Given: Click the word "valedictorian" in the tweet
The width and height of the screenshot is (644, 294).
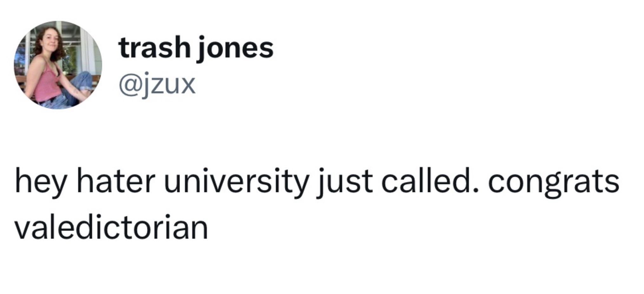Looking at the screenshot, I should coord(111,227).
